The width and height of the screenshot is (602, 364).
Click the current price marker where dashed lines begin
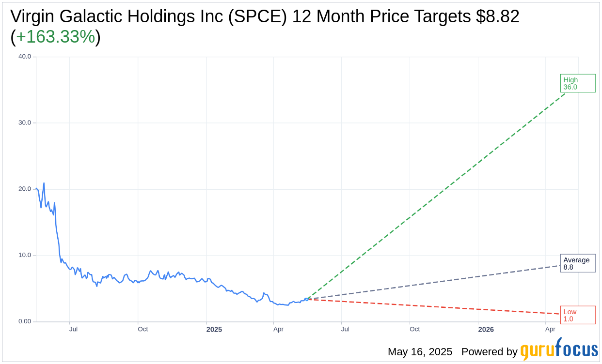(306, 299)
